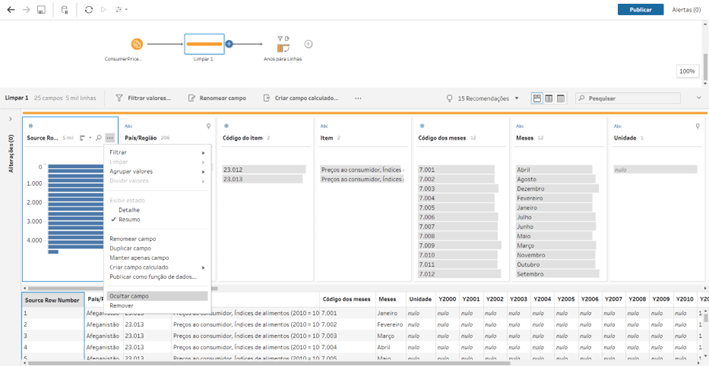
Task: Choose Manter apenas campo
Action: point(157,257)
